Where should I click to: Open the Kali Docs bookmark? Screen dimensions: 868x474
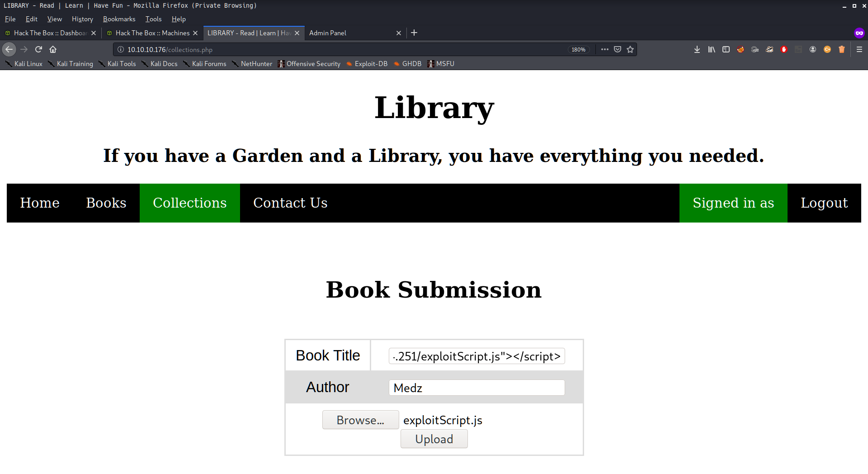click(x=159, y=64)
